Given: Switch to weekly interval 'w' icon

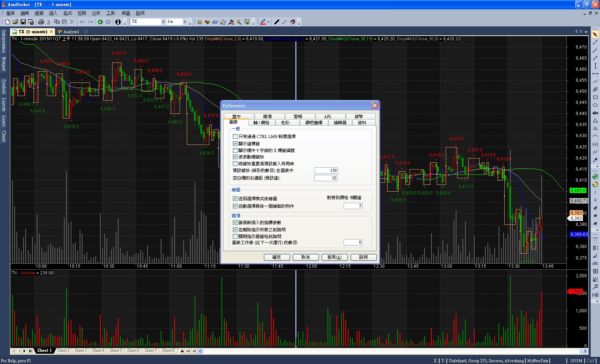Looking at the screenshot, I should tap(595, 216).
